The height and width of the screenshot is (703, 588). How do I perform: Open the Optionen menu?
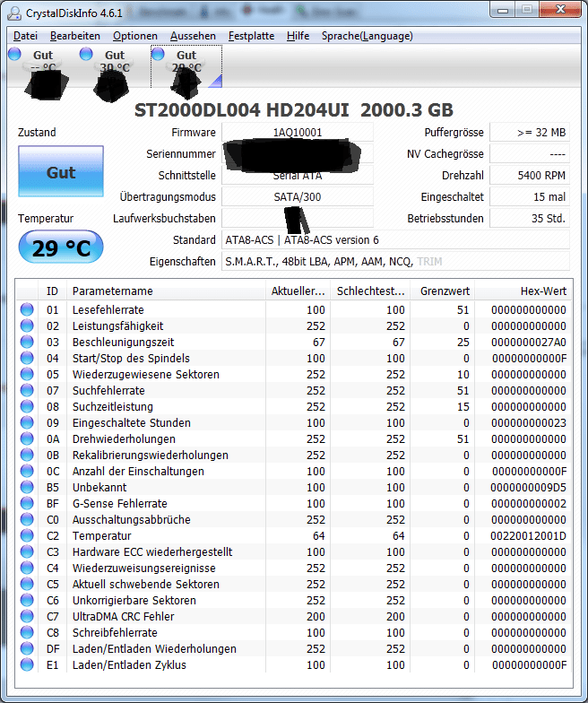(134, 36)
